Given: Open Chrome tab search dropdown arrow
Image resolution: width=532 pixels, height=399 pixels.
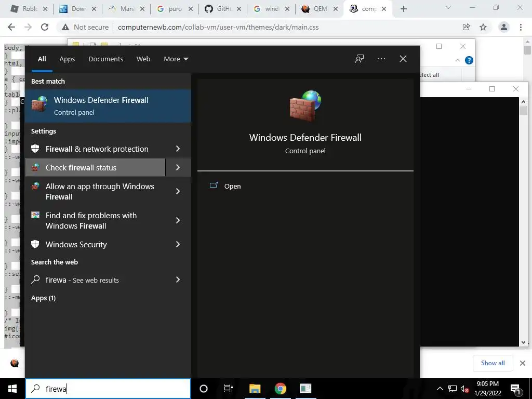Looking at the screenshot, I should tap(448, 7).
